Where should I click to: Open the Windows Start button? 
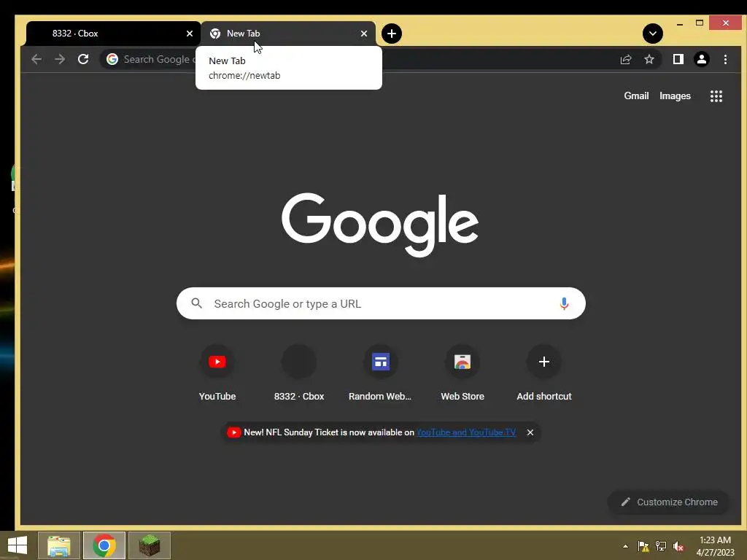18,545
